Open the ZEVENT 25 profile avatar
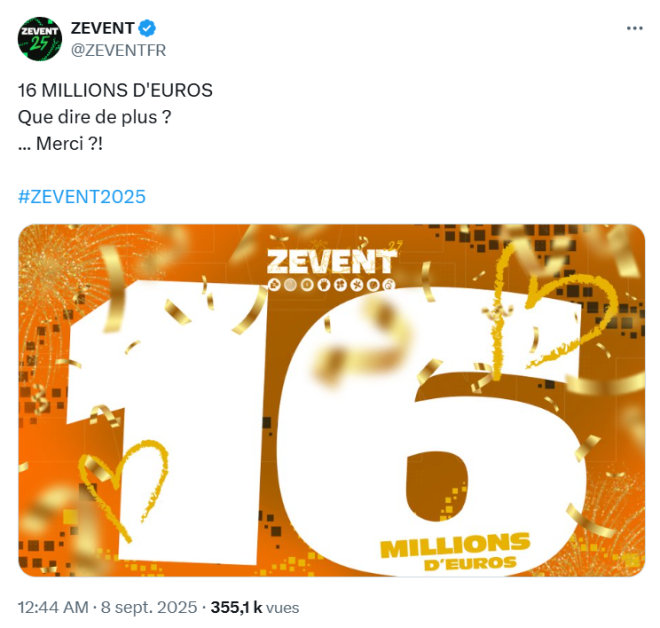The width and height of the screenshot is (660, 628). pyautogui.click(x=40, y=39)
